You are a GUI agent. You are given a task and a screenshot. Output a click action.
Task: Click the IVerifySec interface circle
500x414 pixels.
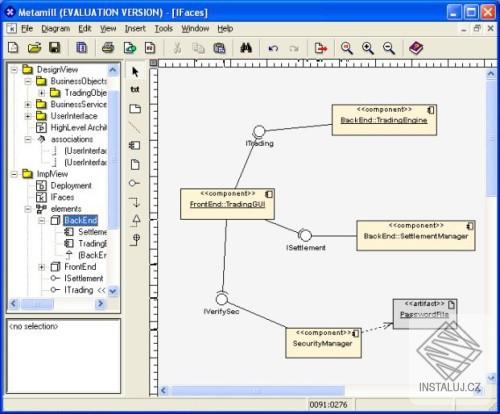[x=222, y=299]
